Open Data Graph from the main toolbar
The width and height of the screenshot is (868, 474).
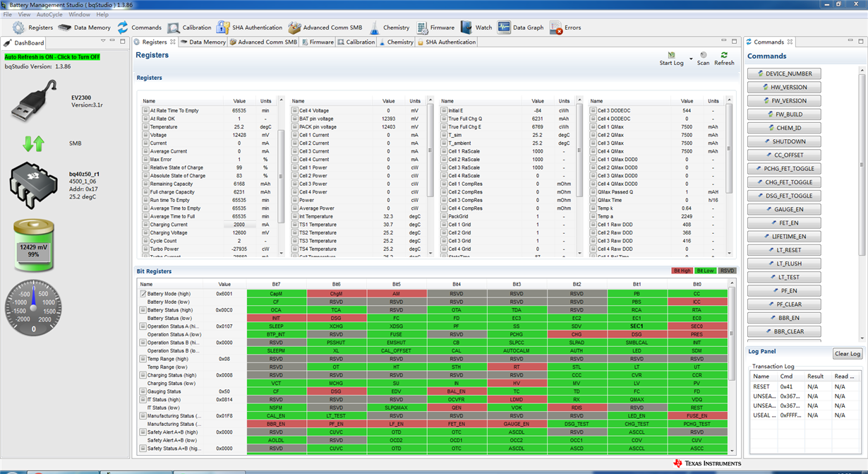pos(521,28)
